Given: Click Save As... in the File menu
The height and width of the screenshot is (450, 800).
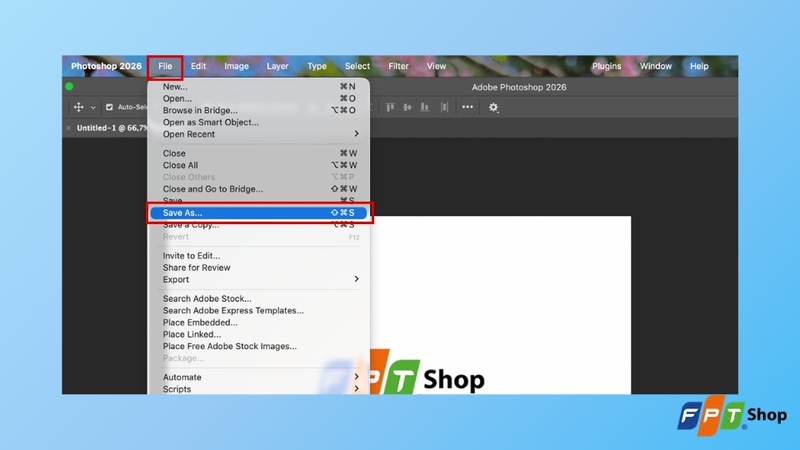Looking at the screenshot, I should pos(259,213).
